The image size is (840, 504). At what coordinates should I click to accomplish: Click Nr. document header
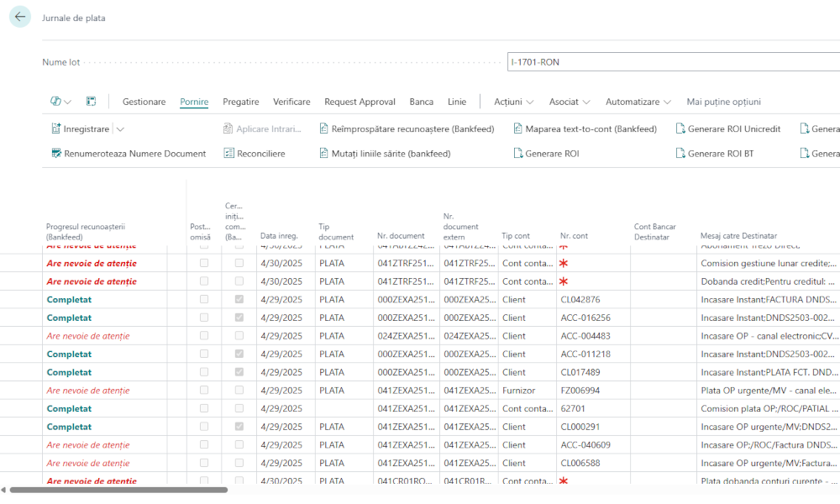pyautogui.click(x=401, y=236)
